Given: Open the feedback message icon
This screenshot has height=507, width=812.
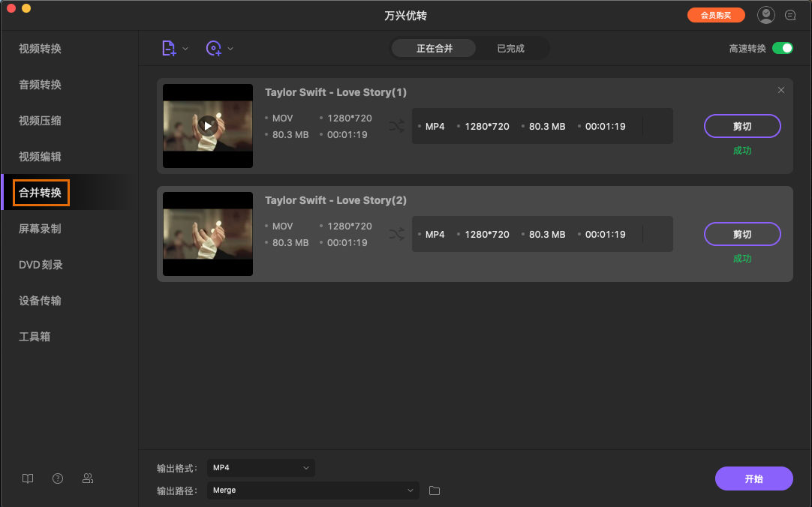Looking at the screenshot, I should click(790, 15).
